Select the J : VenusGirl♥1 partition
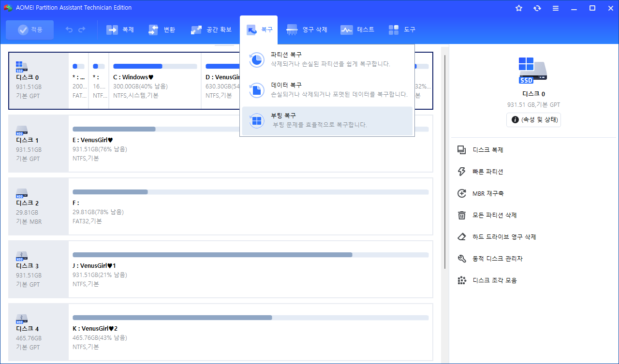619x364 pixels. [x=251, y=269]
